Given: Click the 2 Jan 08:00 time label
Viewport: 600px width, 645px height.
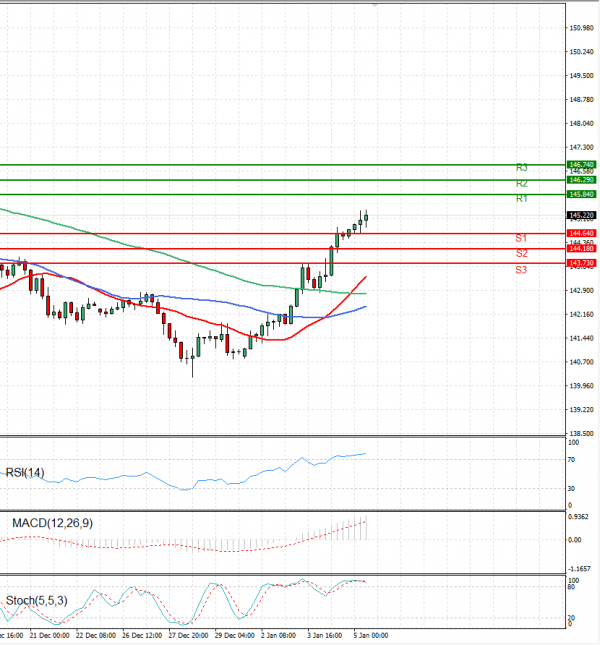Looking at the screenshot, I should pos(278,636).
